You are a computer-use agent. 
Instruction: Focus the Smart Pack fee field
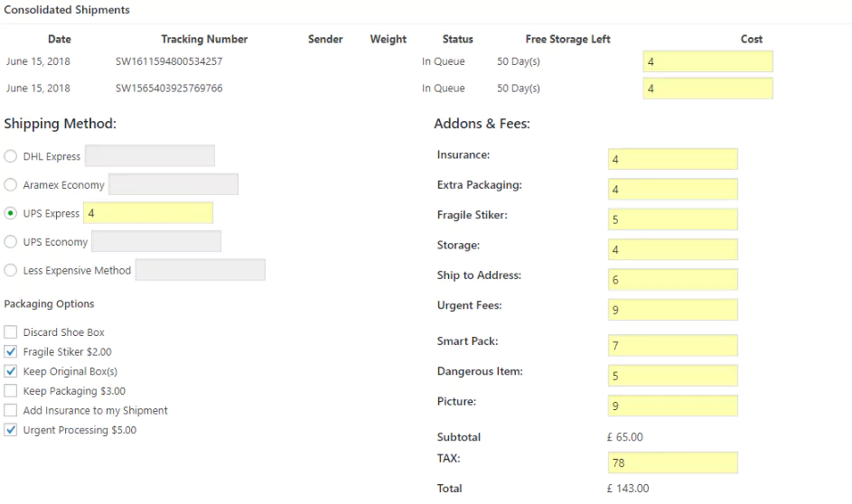(672, 346)
